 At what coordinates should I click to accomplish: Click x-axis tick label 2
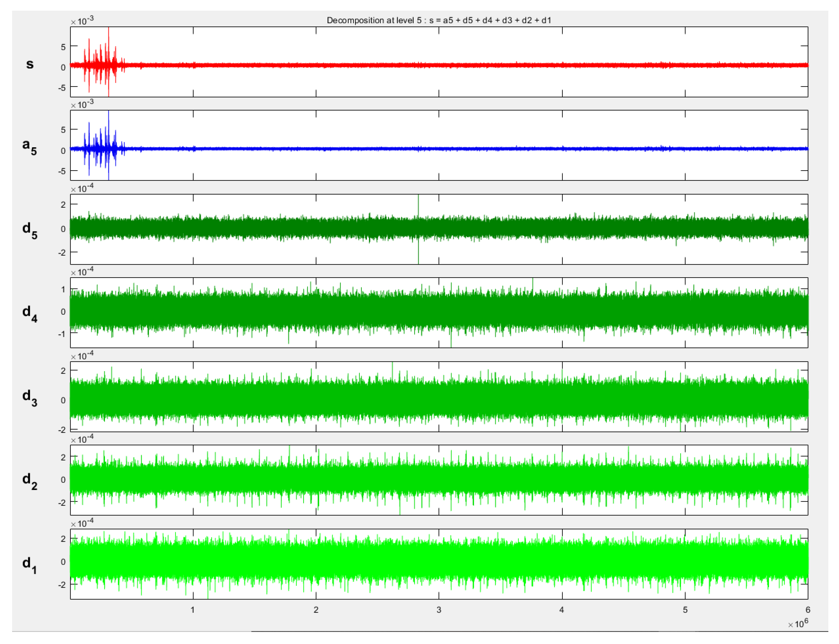pyautogui.click(x=316, y=609)
